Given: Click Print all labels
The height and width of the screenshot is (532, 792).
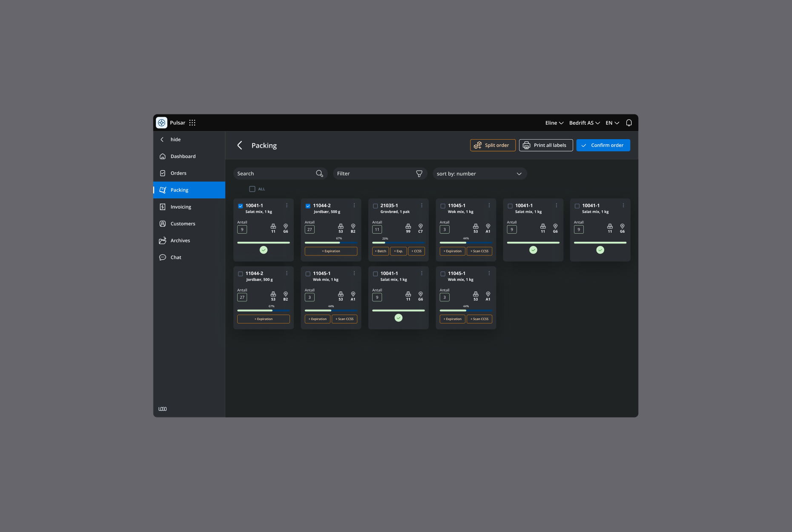Looking at the screenshot, I should [x=546, y=145].
